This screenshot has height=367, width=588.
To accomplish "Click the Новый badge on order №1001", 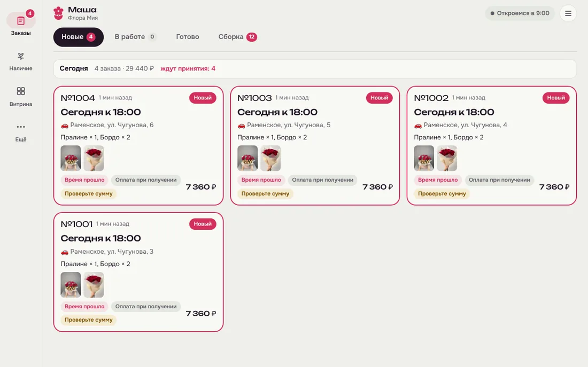I will tap(203, 224).
